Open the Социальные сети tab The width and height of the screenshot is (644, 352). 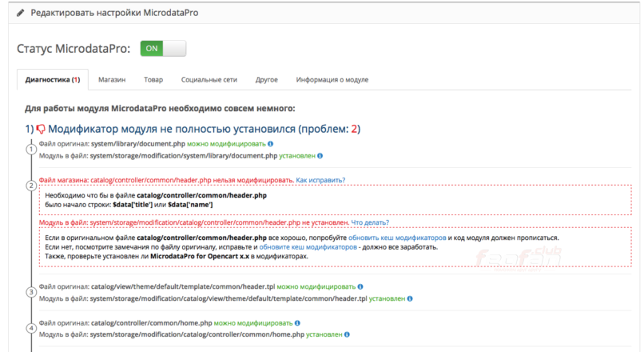click(209, 80)
